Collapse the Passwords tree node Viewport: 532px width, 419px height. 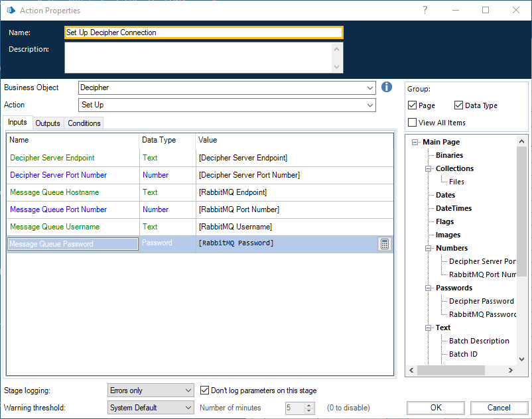tap(428, 288)
